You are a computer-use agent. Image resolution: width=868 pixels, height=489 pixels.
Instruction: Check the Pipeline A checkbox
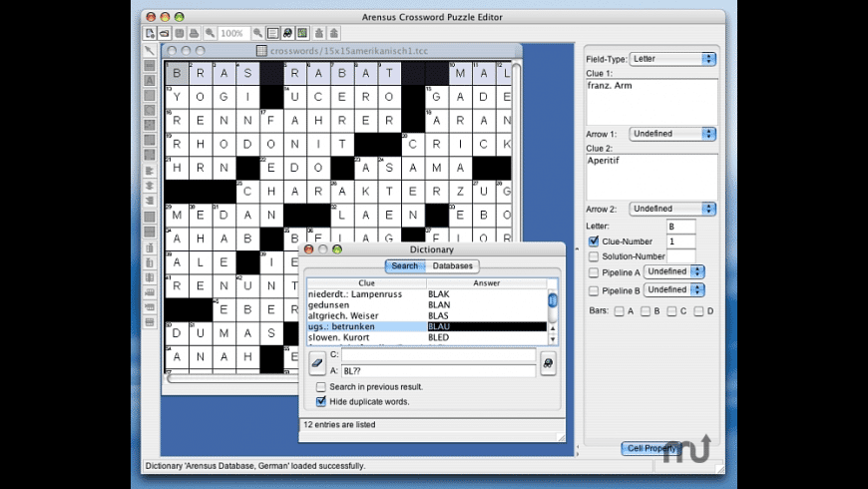tap(594, 272)
